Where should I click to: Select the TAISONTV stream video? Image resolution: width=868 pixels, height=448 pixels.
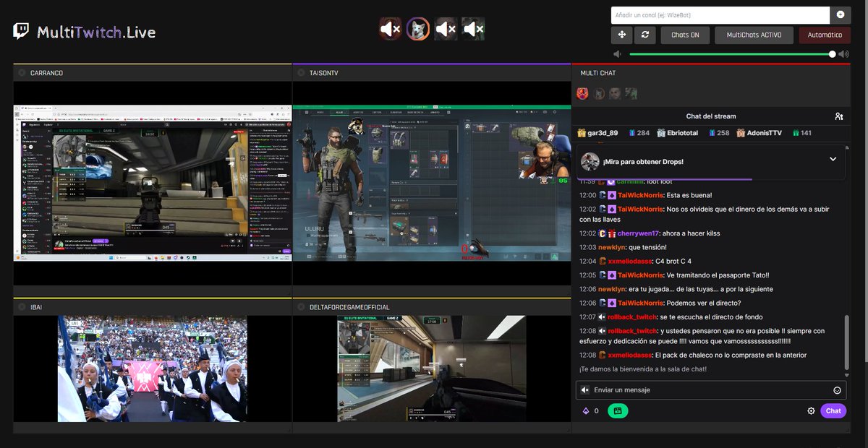[432, 184]
